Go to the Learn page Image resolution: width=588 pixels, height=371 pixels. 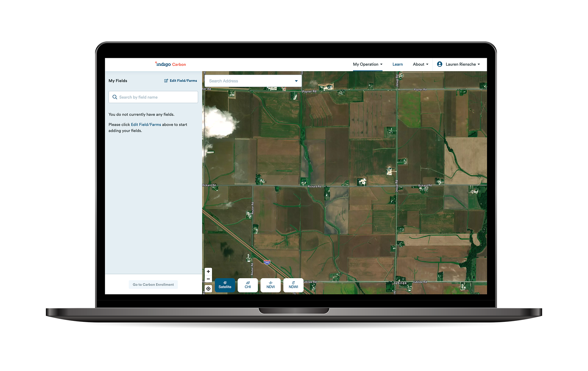coord(397,64)
